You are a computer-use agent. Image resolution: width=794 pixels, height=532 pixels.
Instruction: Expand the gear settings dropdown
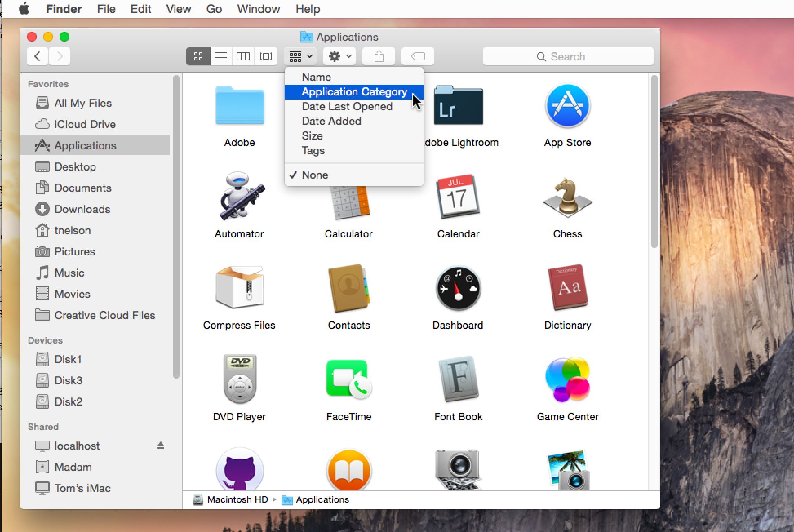339,56
